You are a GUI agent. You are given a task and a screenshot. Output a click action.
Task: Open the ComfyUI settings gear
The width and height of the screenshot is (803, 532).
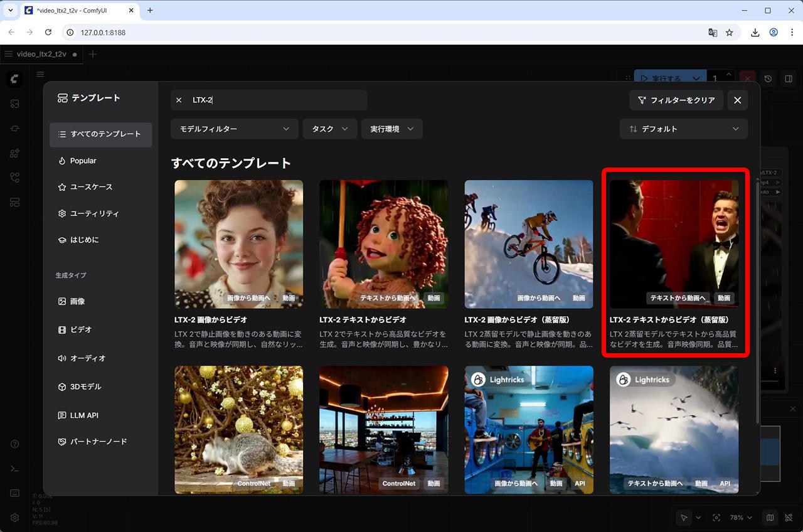(x=15, y=518)
